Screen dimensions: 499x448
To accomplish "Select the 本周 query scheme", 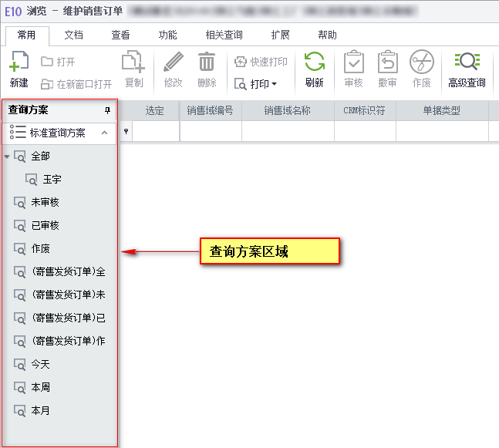I will coord(40,387).
